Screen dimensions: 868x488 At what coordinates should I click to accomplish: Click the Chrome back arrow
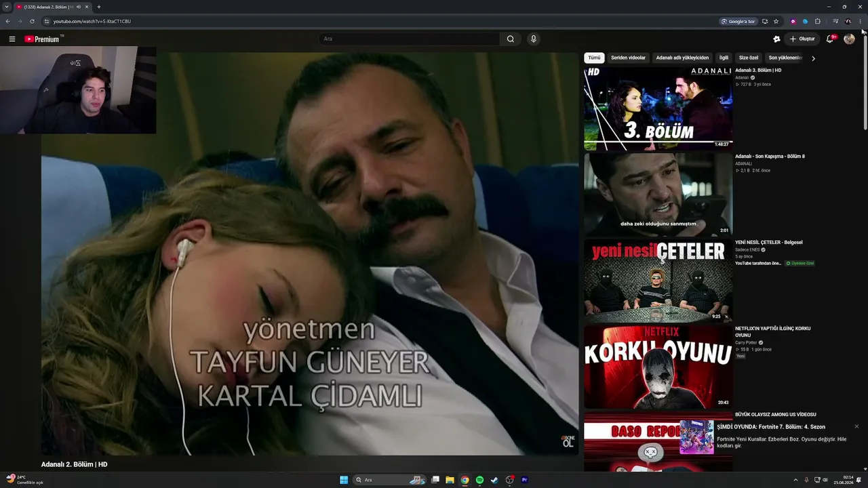(7, 21)
